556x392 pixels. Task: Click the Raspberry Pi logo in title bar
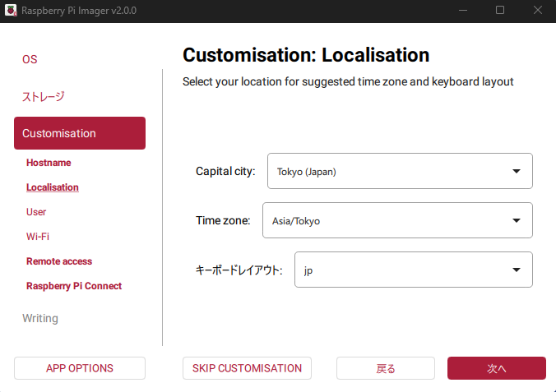pos(10,10)
